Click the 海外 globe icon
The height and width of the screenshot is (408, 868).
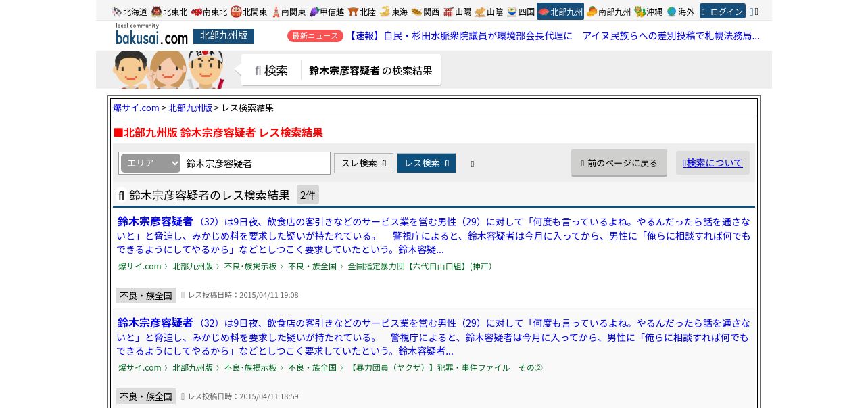(x=671, y=12)
